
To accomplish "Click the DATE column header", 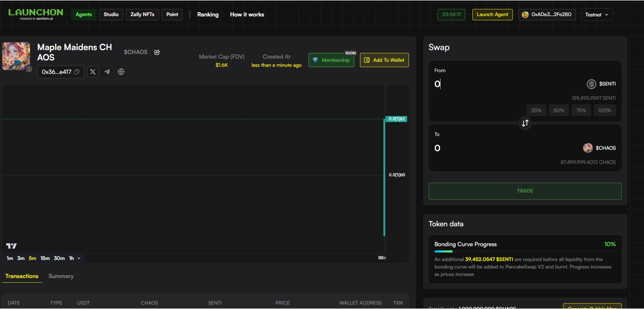I will pyautogui.click(x=14, y=303).
